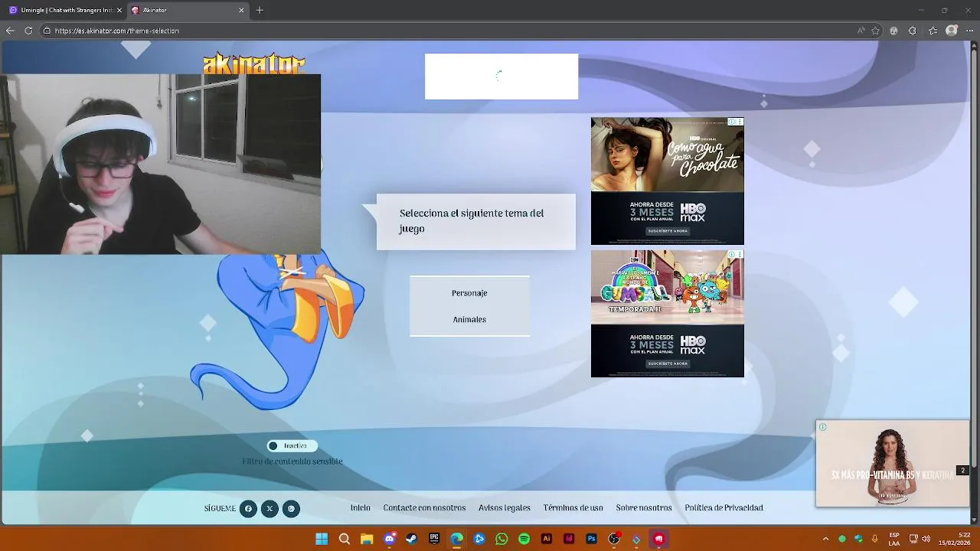Open the browser profile avatar
Image resolution: width=980 pixels, height=551 pixels.
tap(952, 31)
